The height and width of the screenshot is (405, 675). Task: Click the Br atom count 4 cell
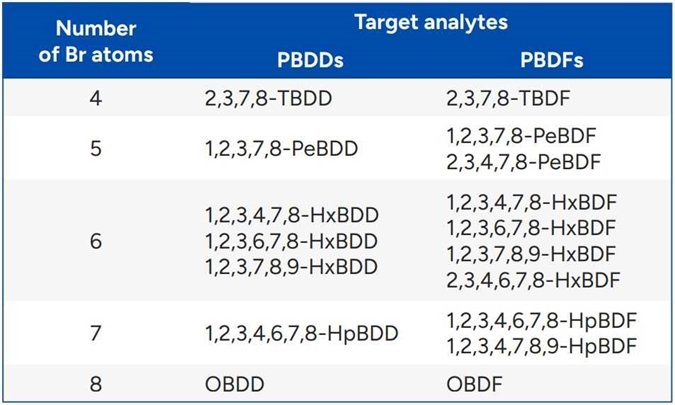(x=97, y=99)
